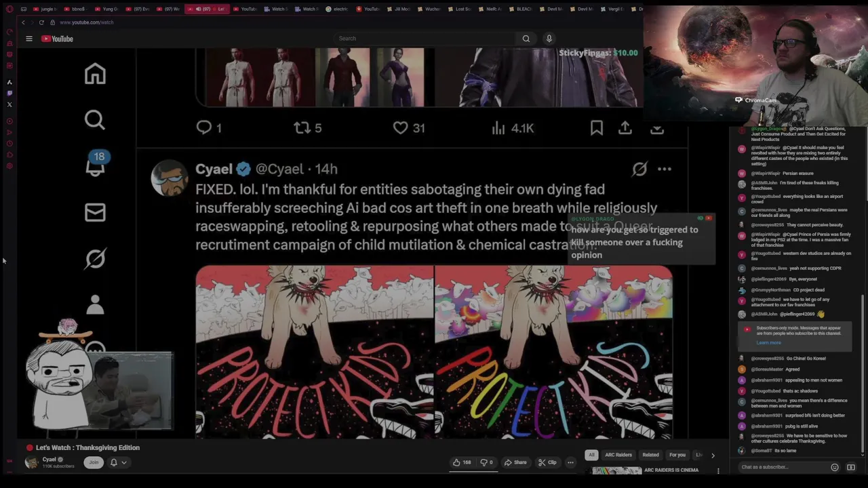Image resolution: width=868 pixels, height=488 pixels.
Task: Open the tweet's three-dot more menu
Action: pyautogui.click(x=664, y=169)
